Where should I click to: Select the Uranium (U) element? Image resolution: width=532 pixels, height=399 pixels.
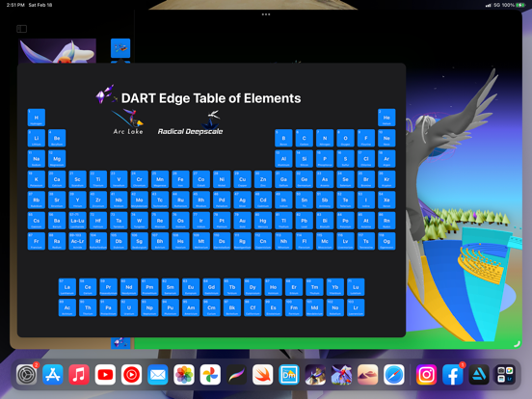pyautogui.click(x=129, y=307)
